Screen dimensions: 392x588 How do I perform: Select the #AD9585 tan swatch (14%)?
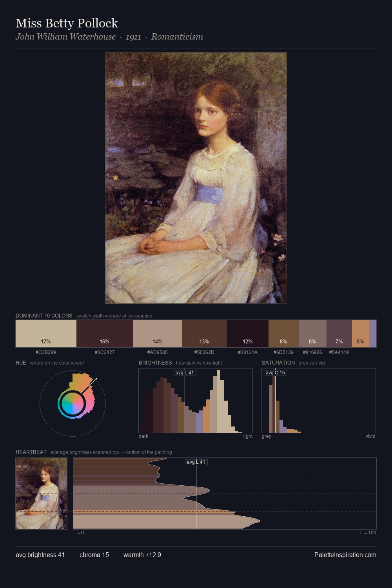(158, 334)
